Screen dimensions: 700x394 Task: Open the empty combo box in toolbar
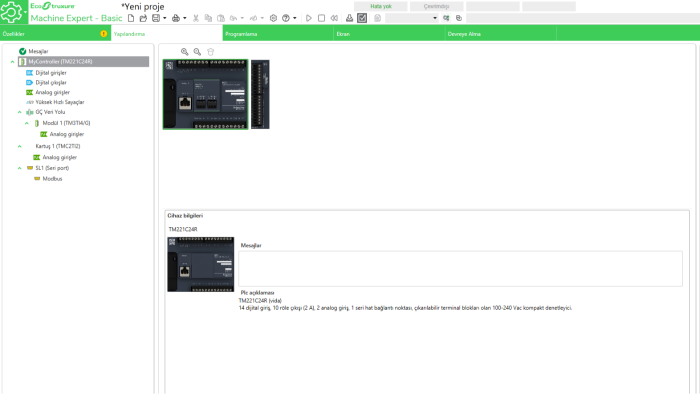click(412, 18)
